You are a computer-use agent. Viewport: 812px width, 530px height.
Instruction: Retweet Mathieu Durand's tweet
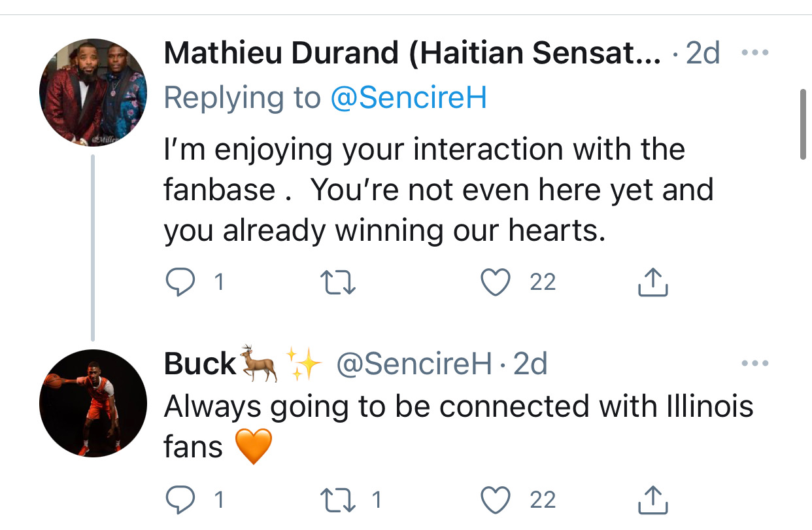[x=339, y=282]
